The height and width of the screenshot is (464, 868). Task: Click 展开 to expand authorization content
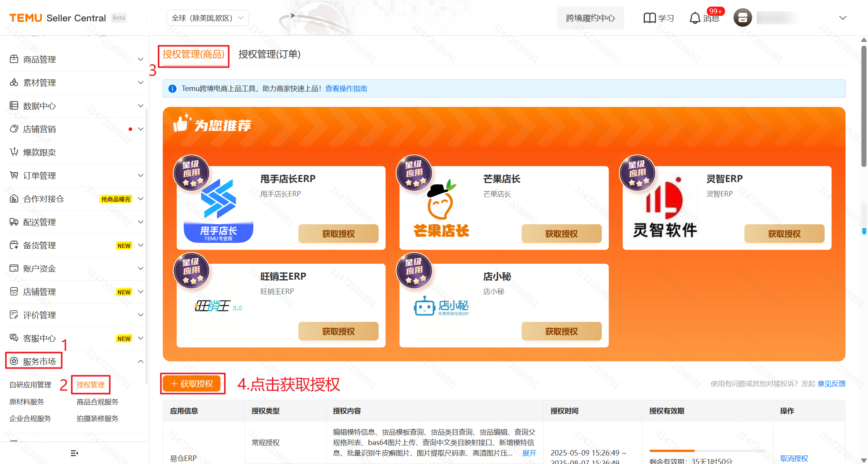[529, 453]
